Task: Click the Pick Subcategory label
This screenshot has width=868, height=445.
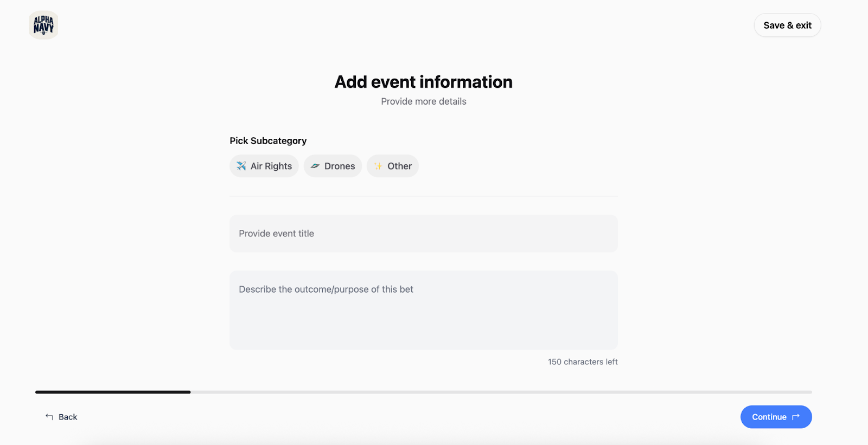Action: click(268, 141)
